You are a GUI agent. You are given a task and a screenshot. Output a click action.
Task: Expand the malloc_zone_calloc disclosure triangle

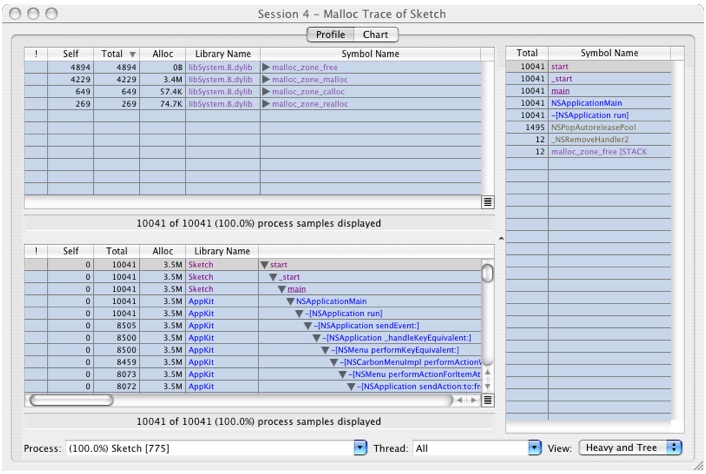266,91
